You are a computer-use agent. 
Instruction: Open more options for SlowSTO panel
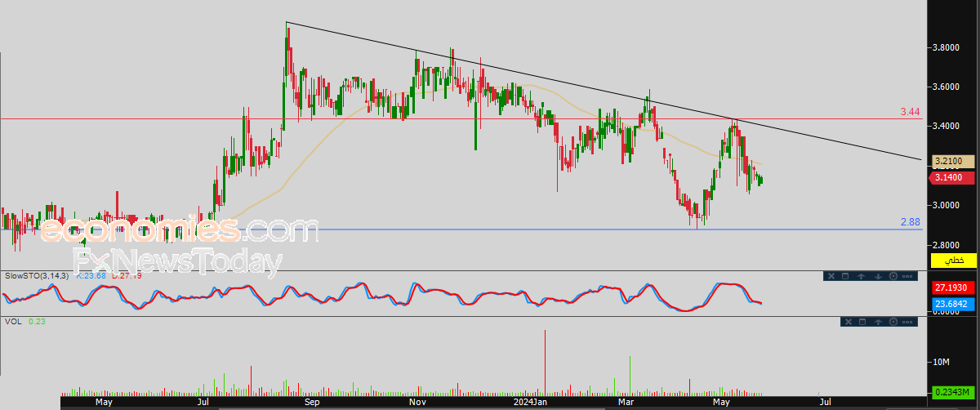907,276
